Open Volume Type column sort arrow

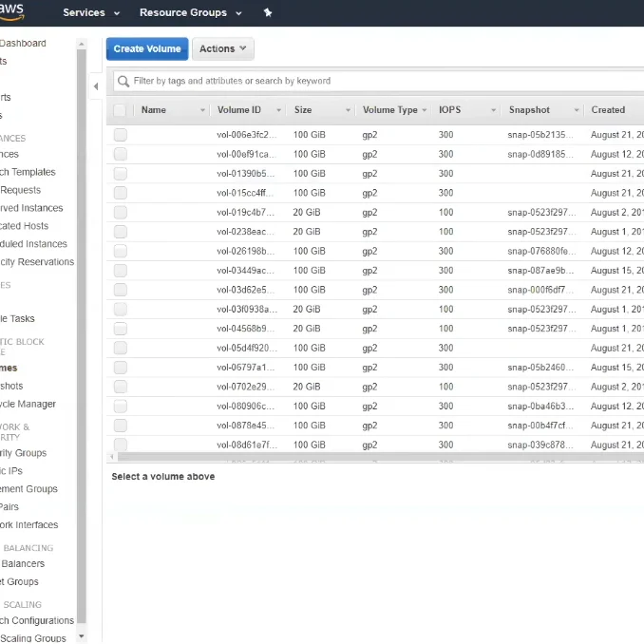click(x=425, y=110)
